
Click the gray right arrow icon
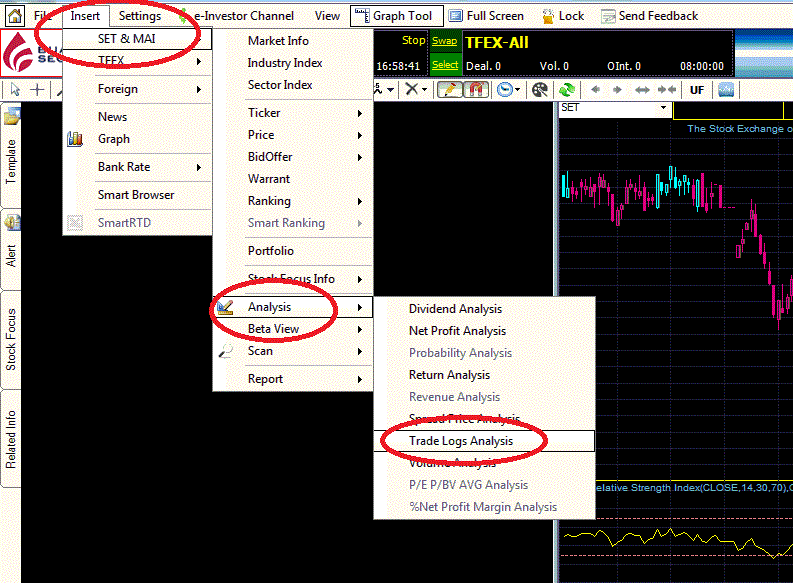point(617,89)
